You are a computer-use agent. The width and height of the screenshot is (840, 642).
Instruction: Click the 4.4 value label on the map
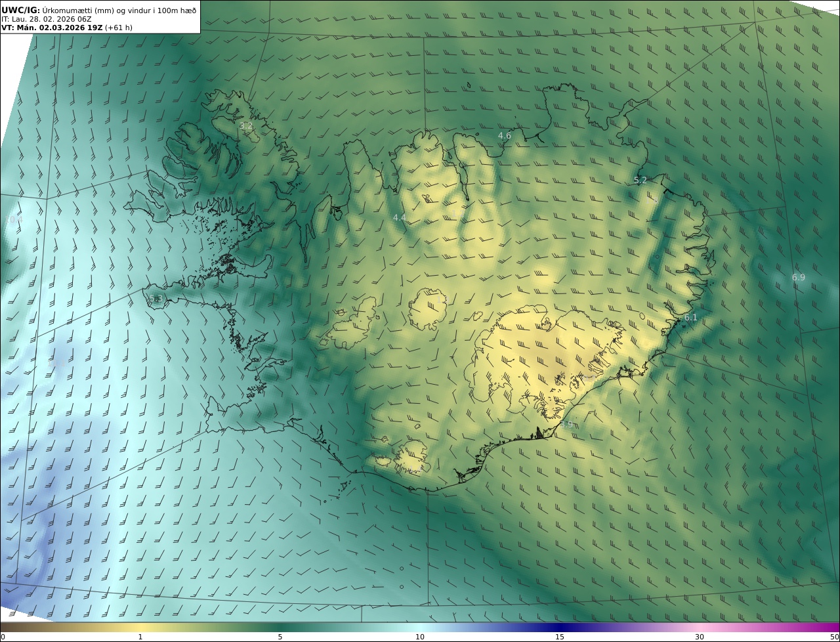click(x=399, y=217)
